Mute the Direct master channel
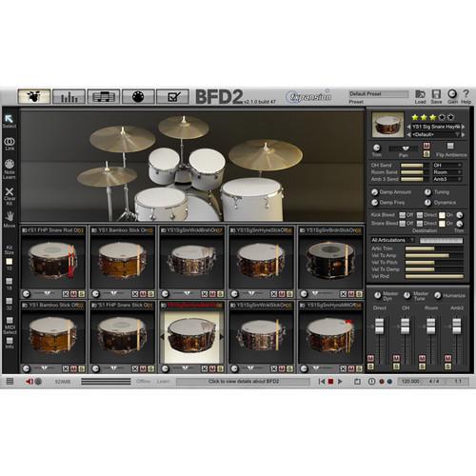The image size is (476, 476). 370,359
